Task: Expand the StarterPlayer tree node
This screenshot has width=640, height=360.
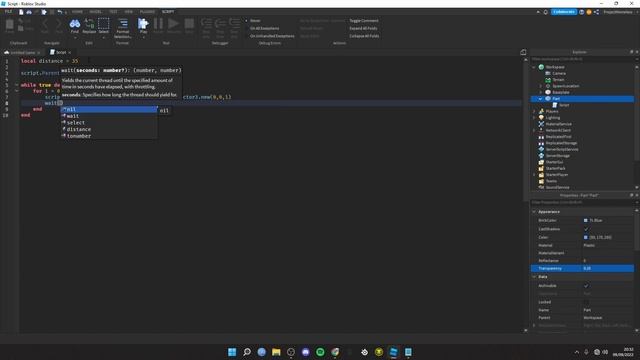Action: [534, 175]
